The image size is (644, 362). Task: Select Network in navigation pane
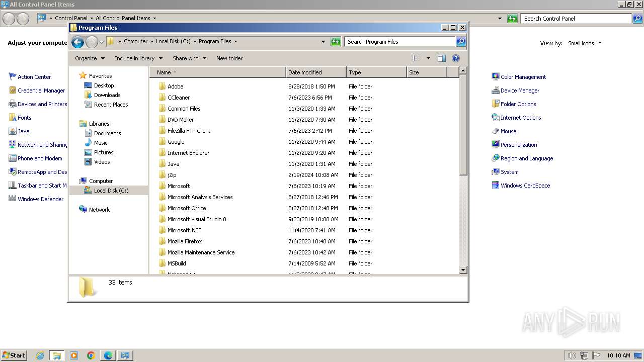coord(99,210)
